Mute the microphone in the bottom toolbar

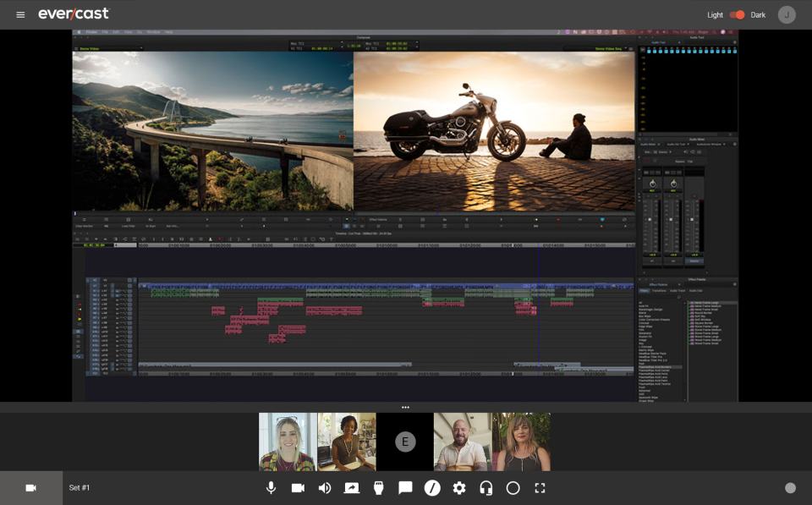[x=271, y=488]
